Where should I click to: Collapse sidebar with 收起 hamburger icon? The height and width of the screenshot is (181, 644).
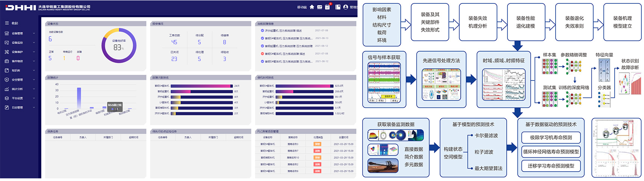(7, 23)
